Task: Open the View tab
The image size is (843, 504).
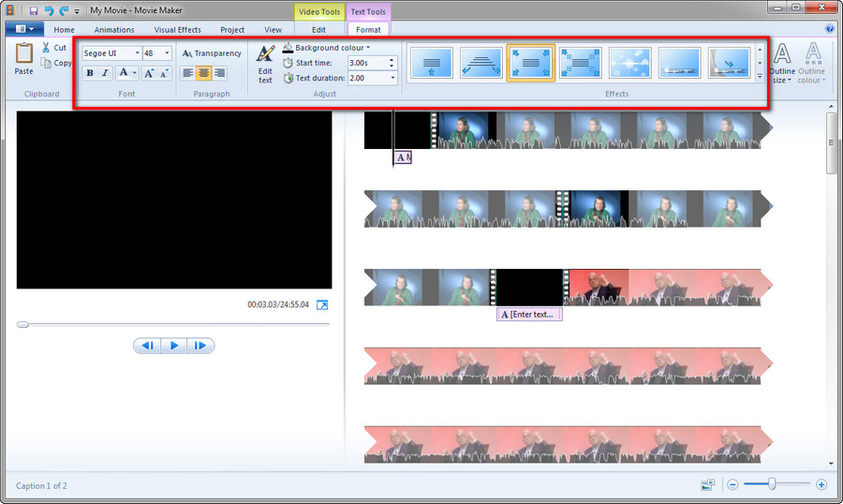Action: pyautogui.click(x=273, y=30)
